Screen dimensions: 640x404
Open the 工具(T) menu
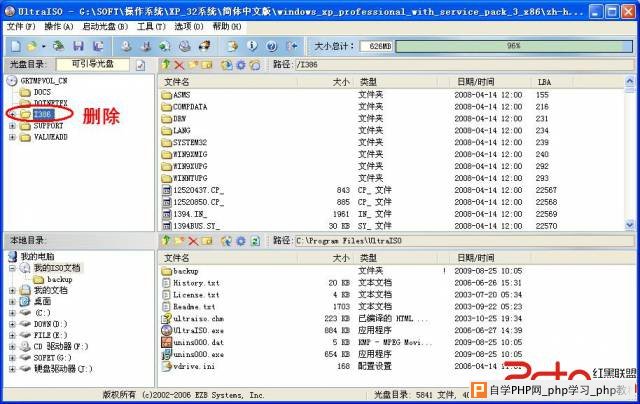tap(151, 27)
